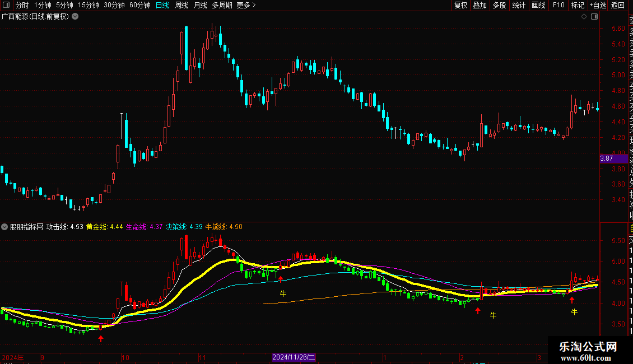This screenshot has height=364, width=633.
Task: Select the 决策线: 4.39 label
Action: 184,227
